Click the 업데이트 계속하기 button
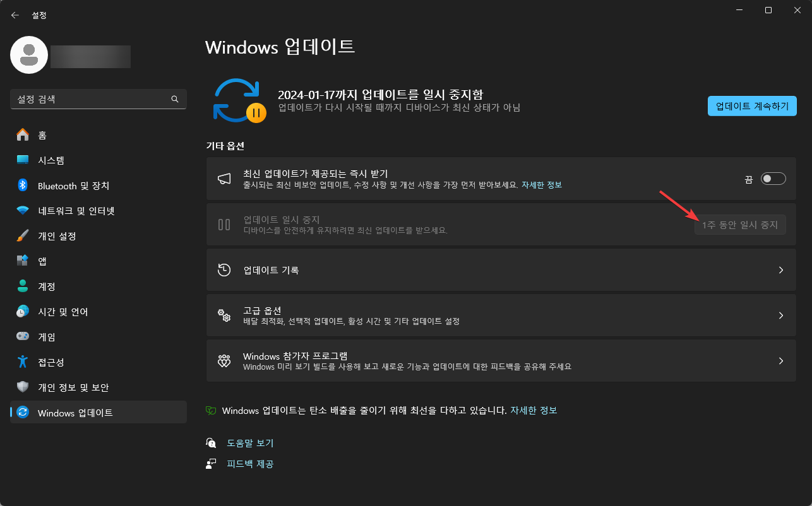 (752, 106)
